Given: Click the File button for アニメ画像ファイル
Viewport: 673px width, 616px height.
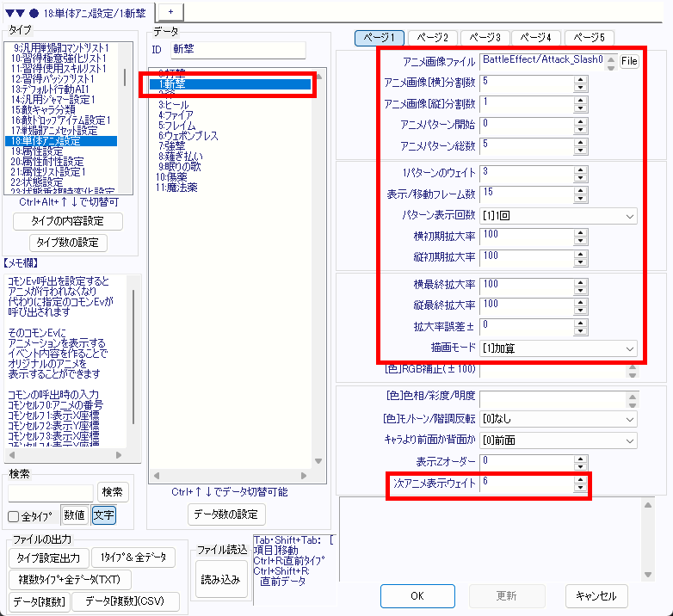Looking at the screenshot, I should [629, 62].
